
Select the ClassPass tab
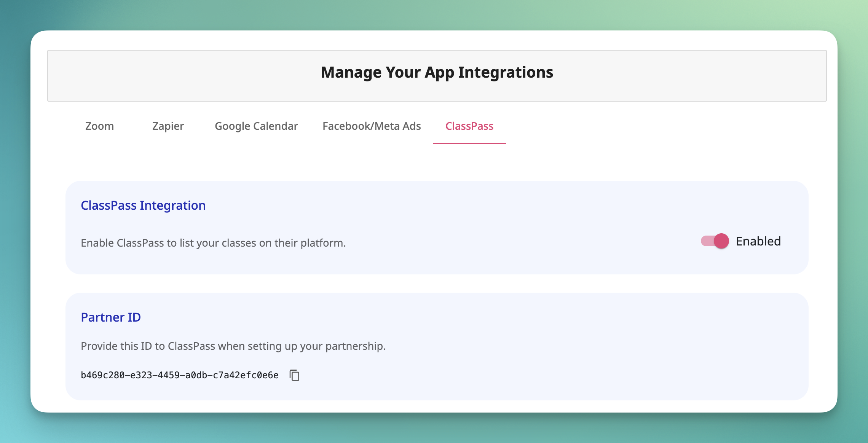[469, 126]
